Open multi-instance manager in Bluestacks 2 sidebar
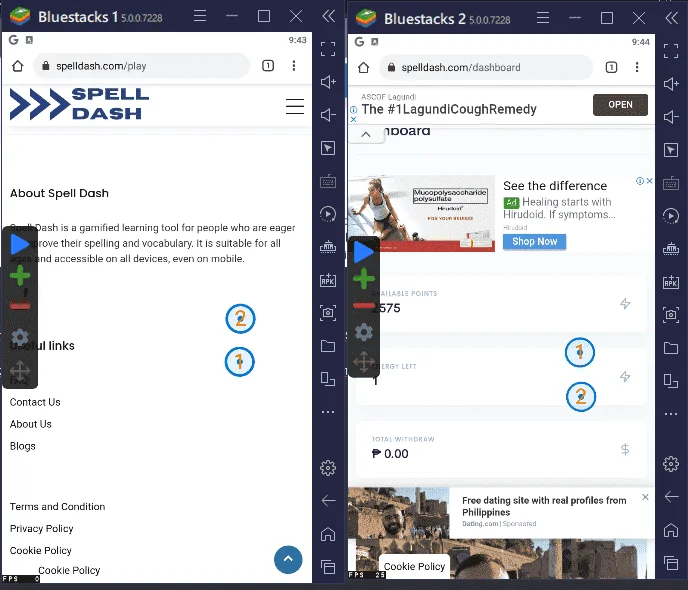Screen dimensions: 688x590 (671, 381)
